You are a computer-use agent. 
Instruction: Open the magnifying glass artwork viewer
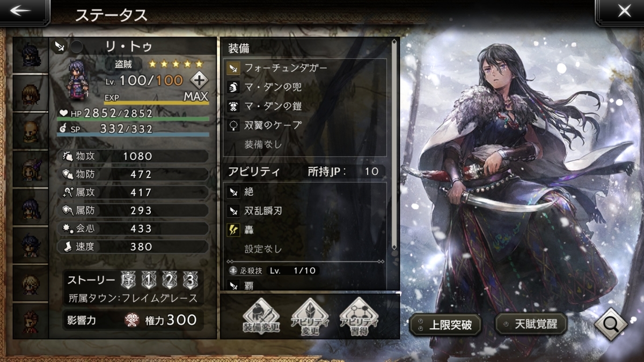click(612, 323)
